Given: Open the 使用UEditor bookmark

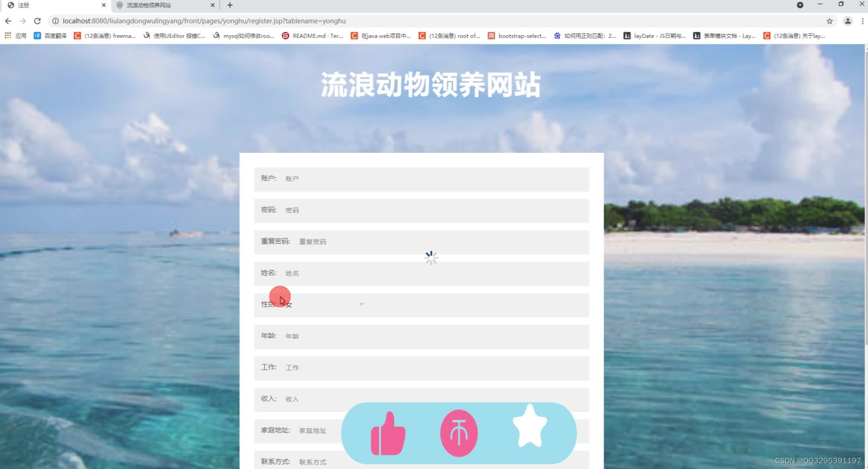Looking at the screenshot, I should tap(174, 36).
